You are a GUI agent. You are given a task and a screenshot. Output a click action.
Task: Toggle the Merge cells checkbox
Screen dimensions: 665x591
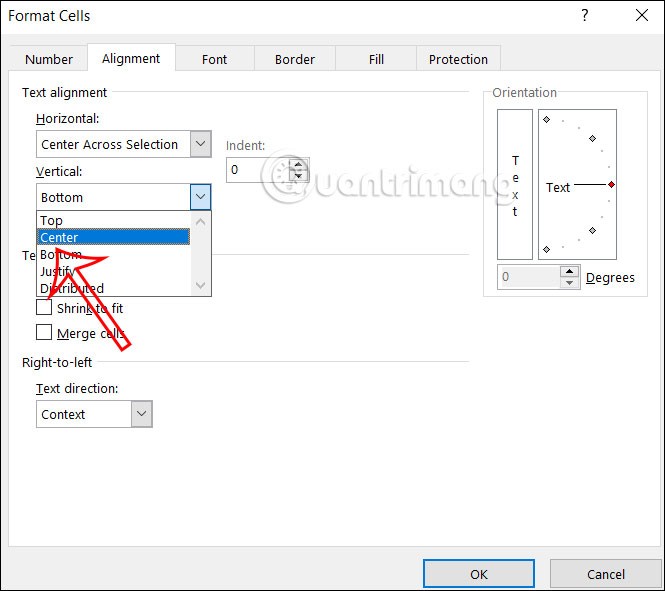44,332
